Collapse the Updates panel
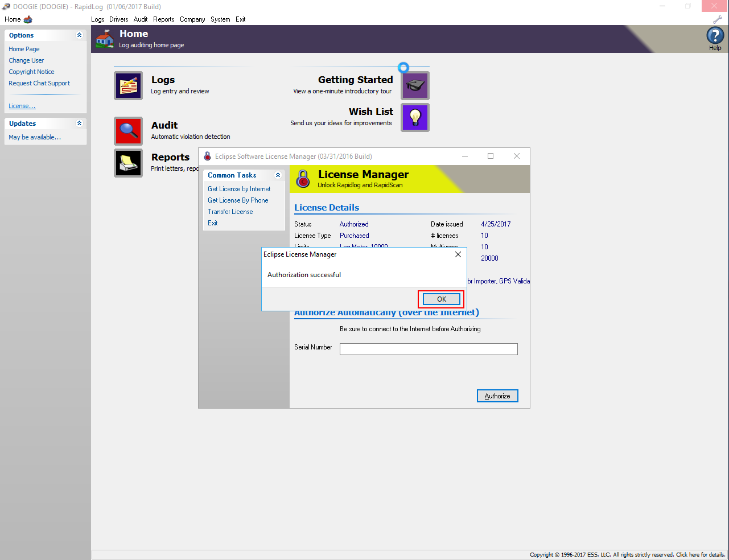This screenshot has width=729, height=560. coord(79,123)
